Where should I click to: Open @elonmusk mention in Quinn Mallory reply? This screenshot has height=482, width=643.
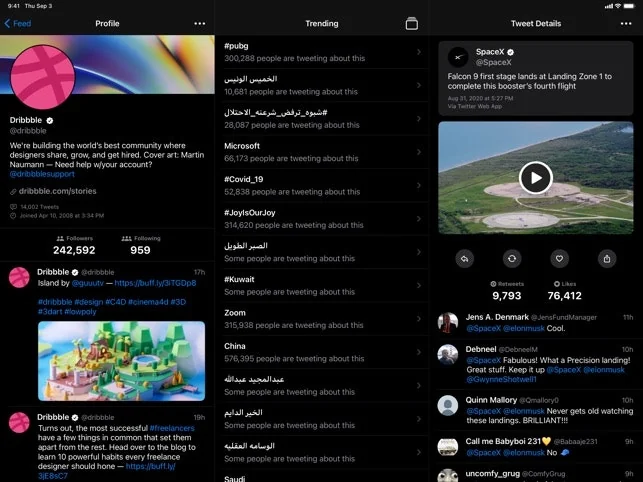[524, 411]
